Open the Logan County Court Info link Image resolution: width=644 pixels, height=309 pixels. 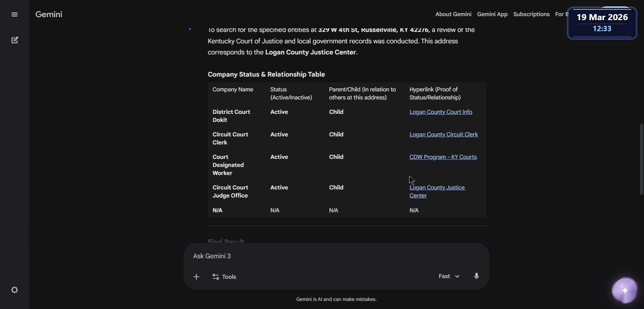(x=441, y=112)
